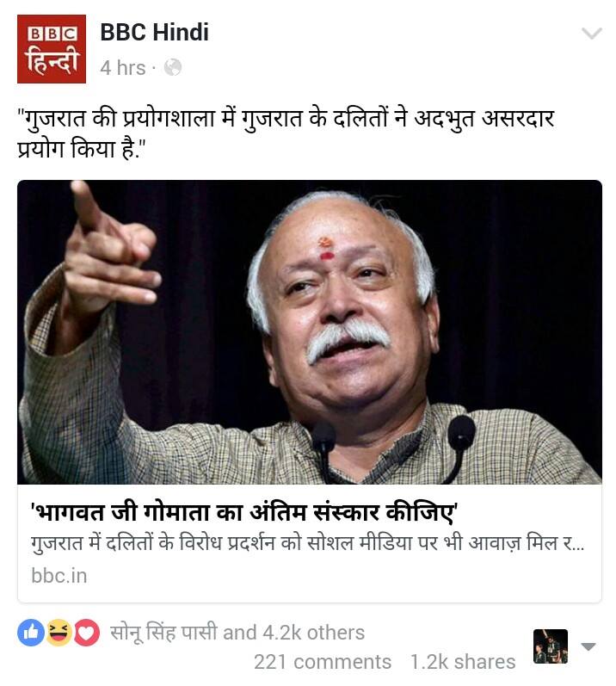Click the name सोनू सिंह पासी
Viewport: 616px width, 686px height.
click(x=163, y=633)
